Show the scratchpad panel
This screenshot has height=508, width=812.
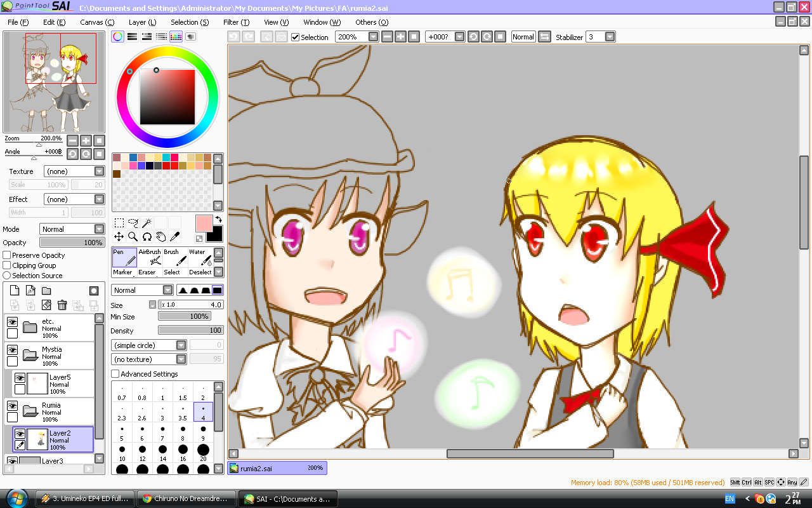point(190,37)
